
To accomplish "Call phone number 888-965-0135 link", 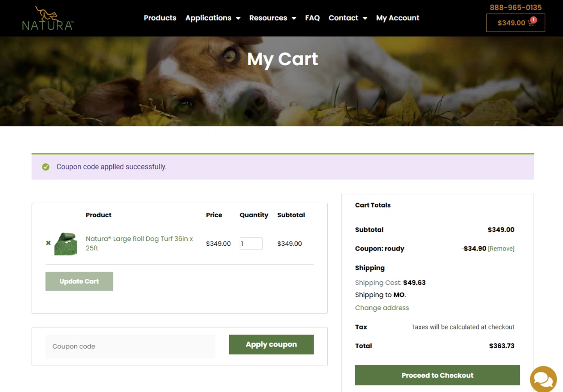I will [x=515, y=8].
